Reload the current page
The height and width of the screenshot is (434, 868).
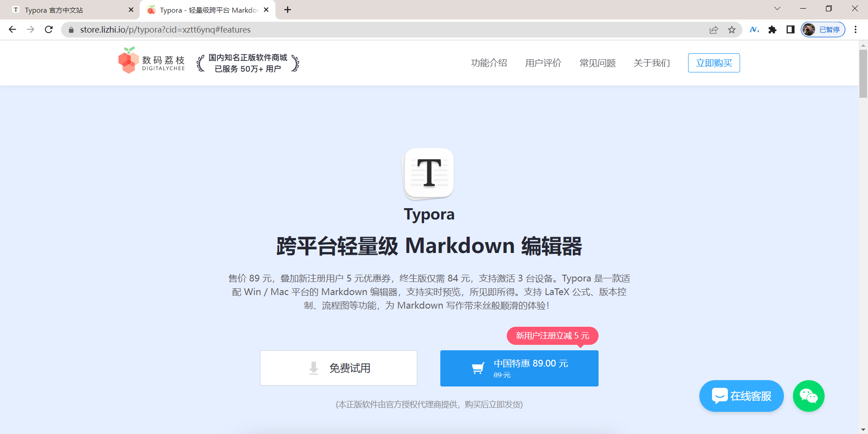(49, 29)
